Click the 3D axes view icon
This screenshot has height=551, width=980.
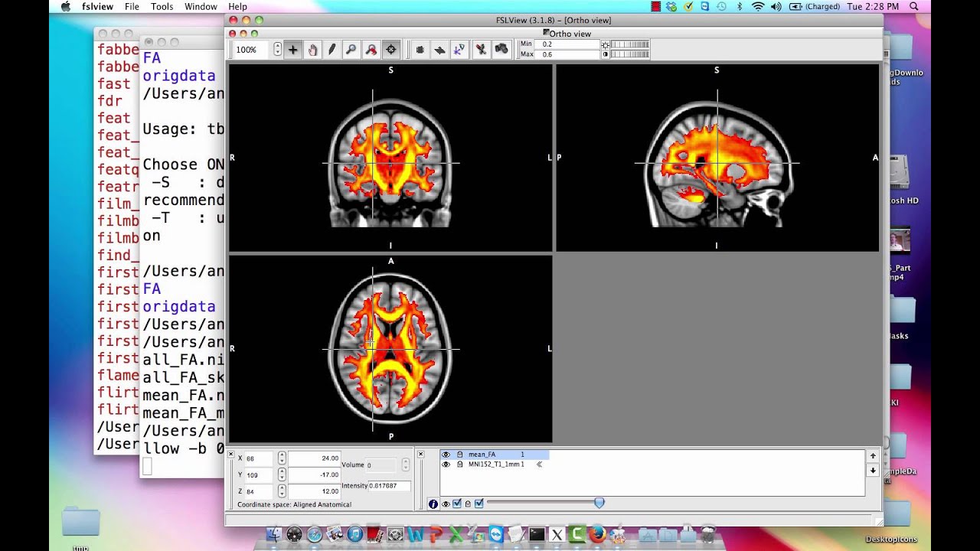[x=459, y=50]
